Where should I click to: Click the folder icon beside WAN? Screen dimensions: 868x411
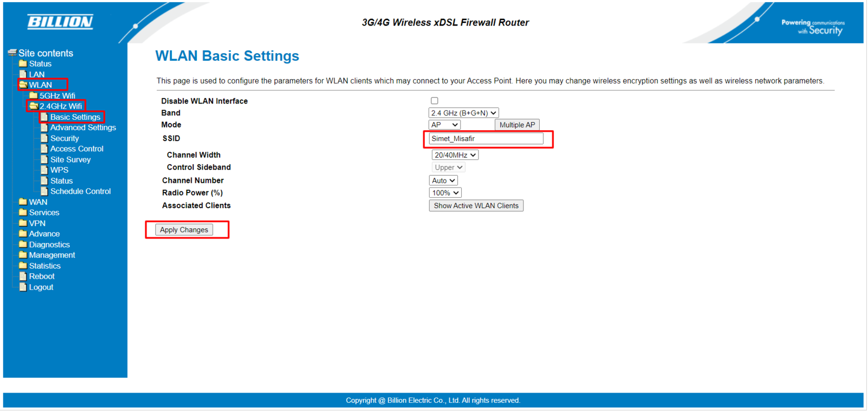23,202
